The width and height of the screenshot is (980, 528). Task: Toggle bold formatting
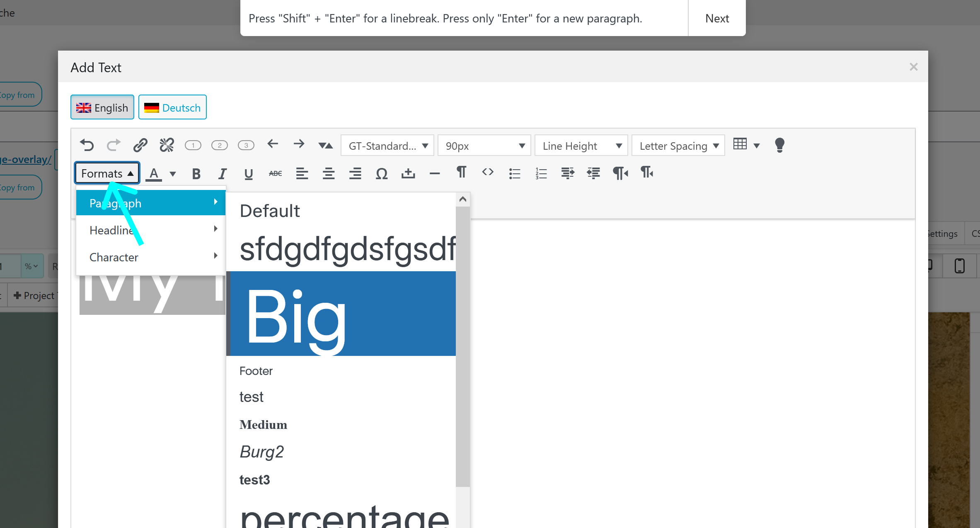pyautogui.click(x=196, y=173)
